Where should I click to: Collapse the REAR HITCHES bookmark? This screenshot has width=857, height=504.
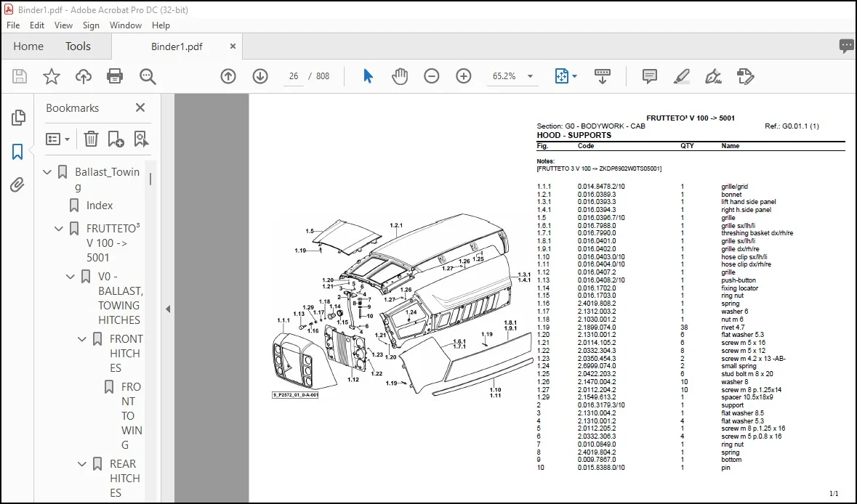pos(82,464)
